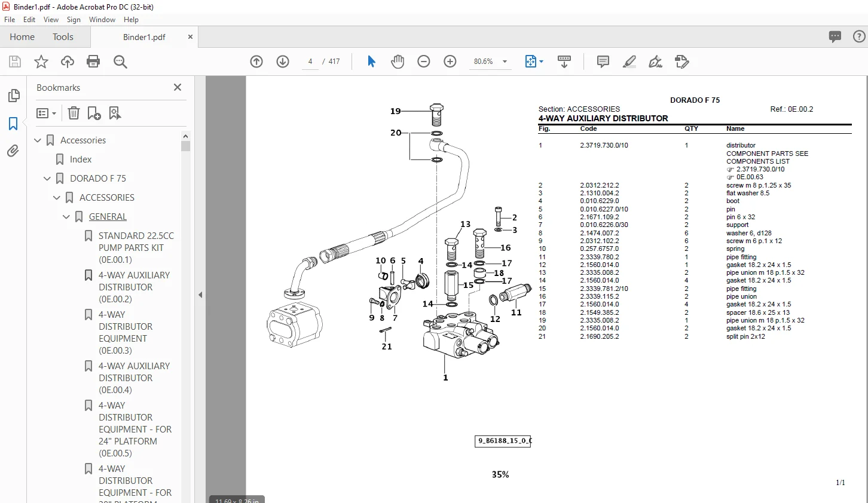Open the Edit menu
868x503 pixels.
[29, 20]
